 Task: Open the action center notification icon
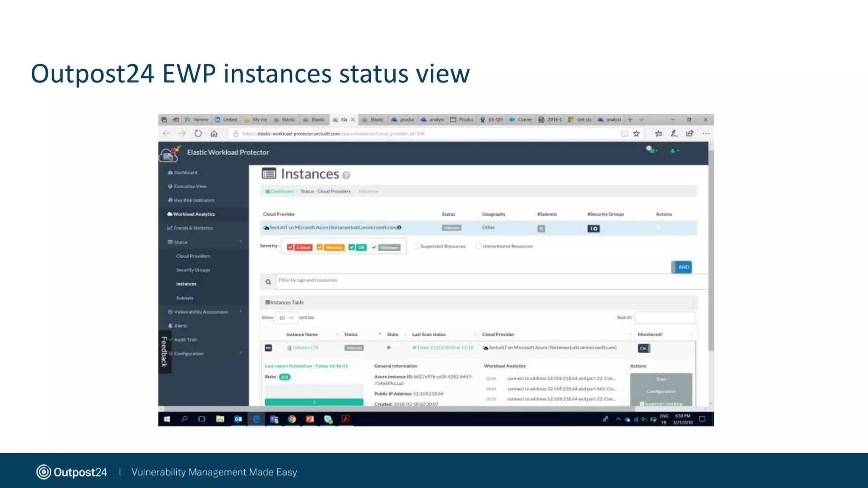point(702,419)
